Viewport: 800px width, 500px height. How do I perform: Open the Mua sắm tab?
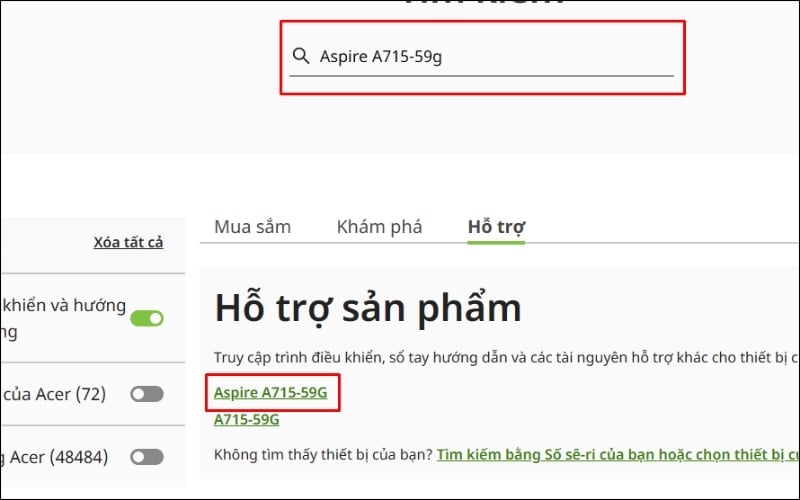[253, 227]
